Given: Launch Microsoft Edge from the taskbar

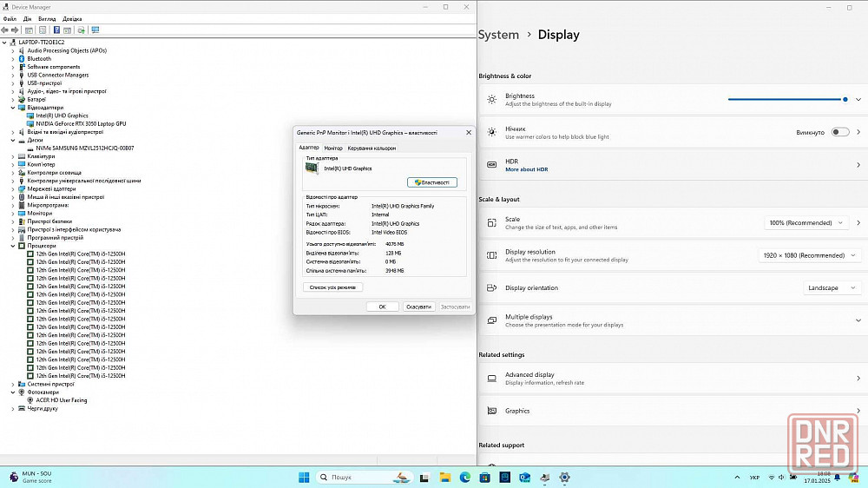Looking at the screenshot, I should (x=465, y=478).
